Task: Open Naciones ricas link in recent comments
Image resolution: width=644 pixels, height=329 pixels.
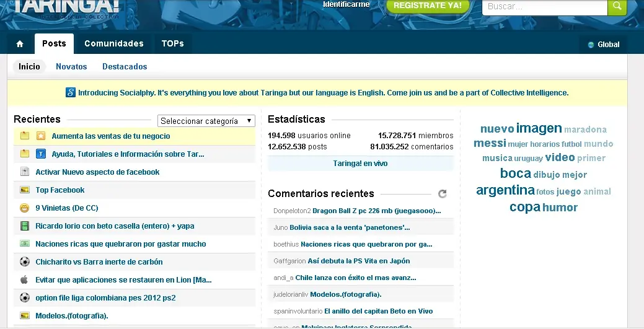Action: point(366,244)
